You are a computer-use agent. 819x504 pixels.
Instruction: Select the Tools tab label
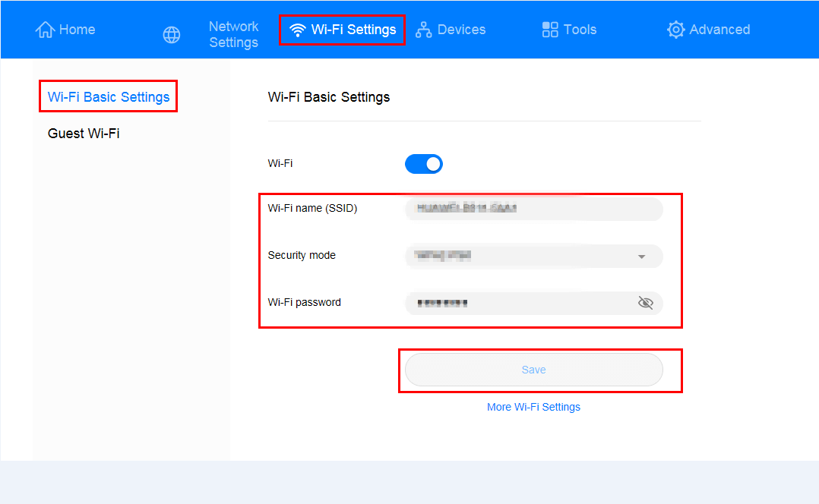(580, 30)
